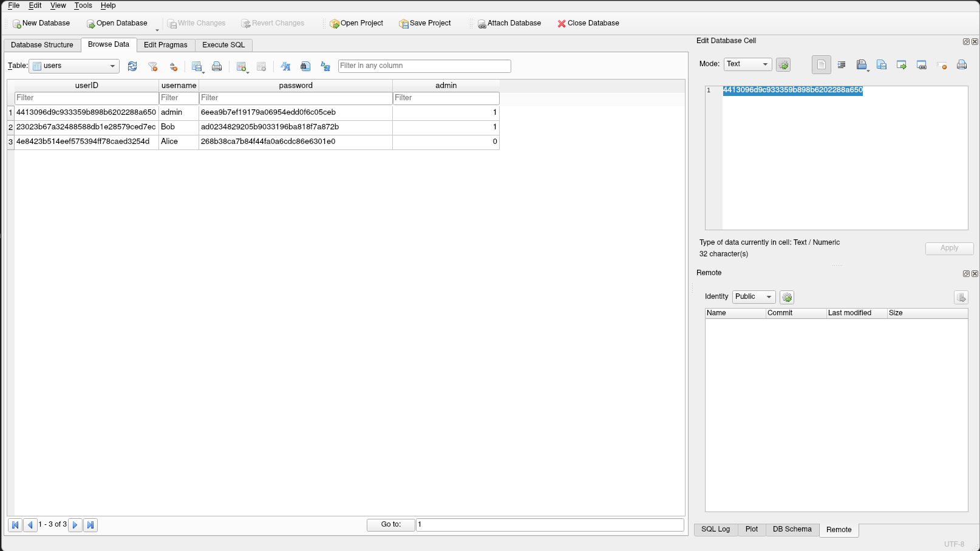Jump to the last table row with the end arrow
980x551 pixels.
[90, 525]
